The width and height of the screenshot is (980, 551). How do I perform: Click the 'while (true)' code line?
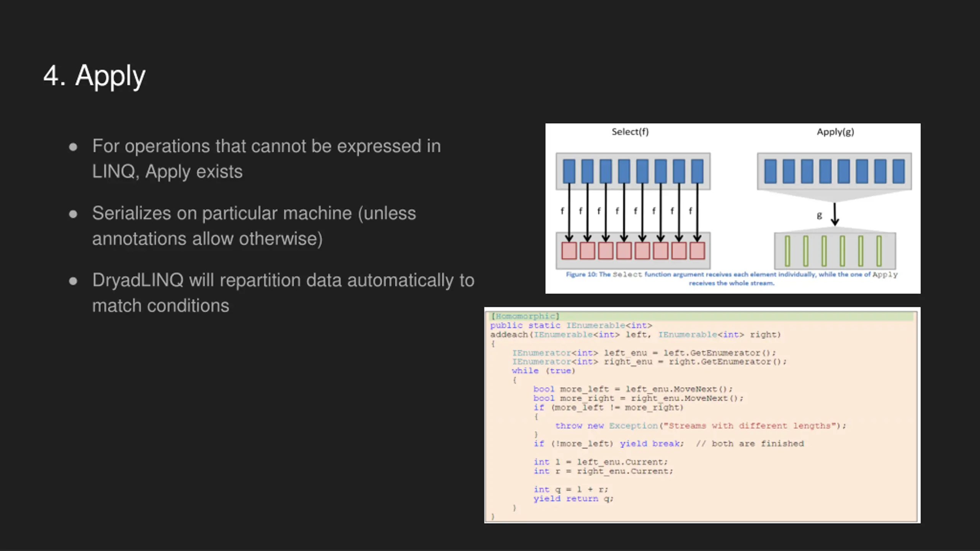coord(543,371)
